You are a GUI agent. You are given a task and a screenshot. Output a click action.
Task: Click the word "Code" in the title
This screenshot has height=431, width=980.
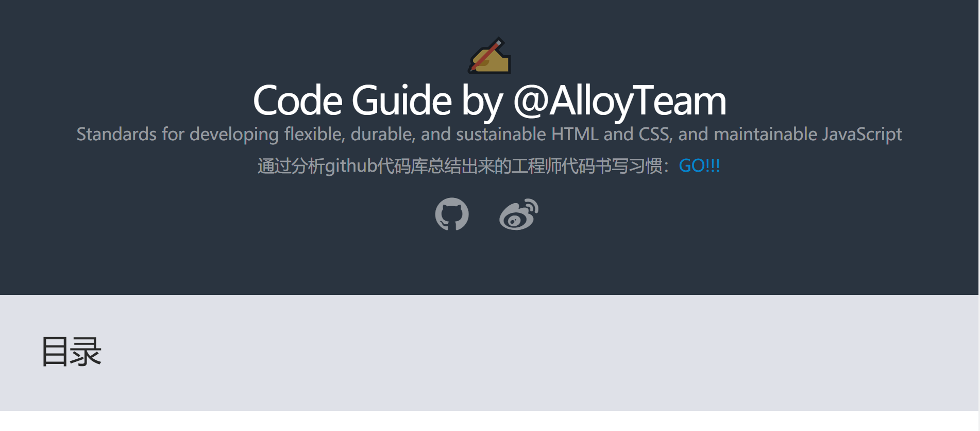297,101
